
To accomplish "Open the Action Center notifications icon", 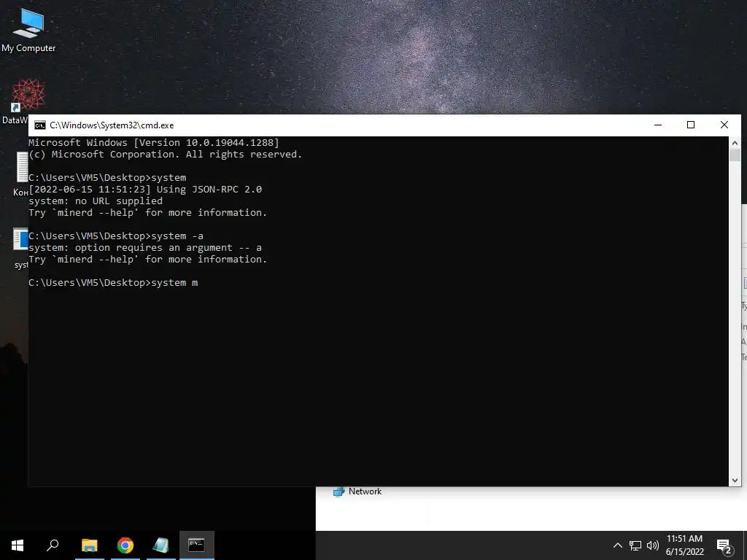I will tap(724, 546).
